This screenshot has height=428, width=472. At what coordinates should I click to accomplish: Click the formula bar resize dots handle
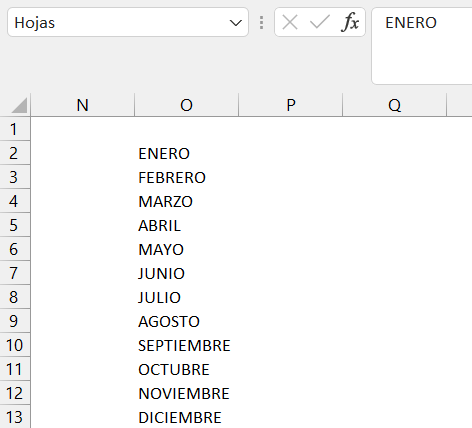tap(262, 23)
